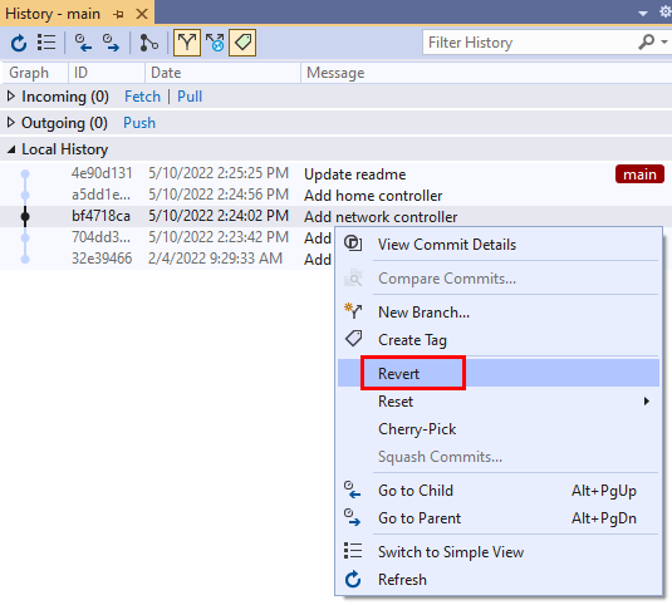This screenshot has height=605, width=672.
Task: Choose New Branch... from context menu
Action: 498,312
